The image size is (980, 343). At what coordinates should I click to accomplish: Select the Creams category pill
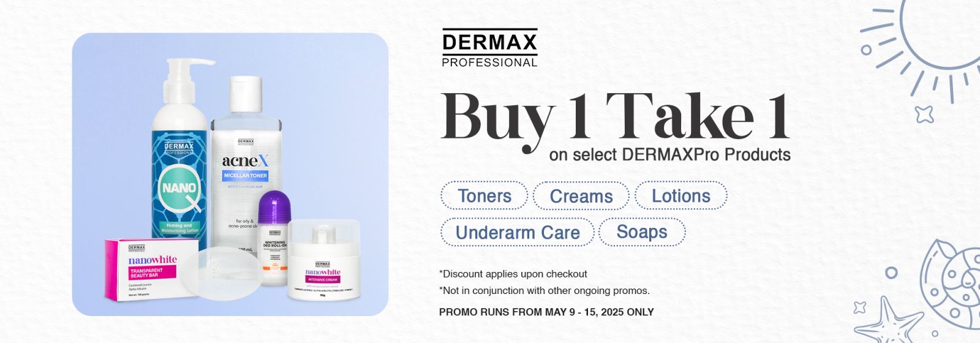click(x=581, y=196)
